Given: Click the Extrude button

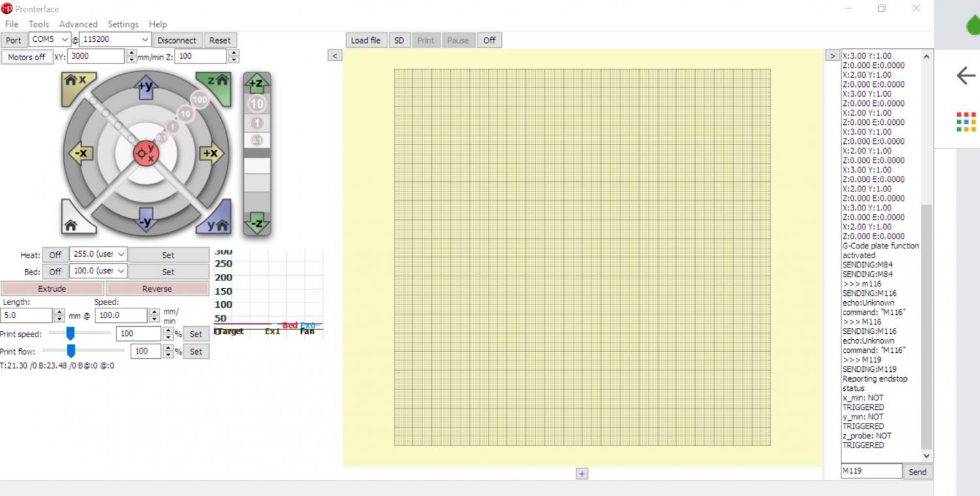Looking at the screenshot, I should click(x=52, y=288).
